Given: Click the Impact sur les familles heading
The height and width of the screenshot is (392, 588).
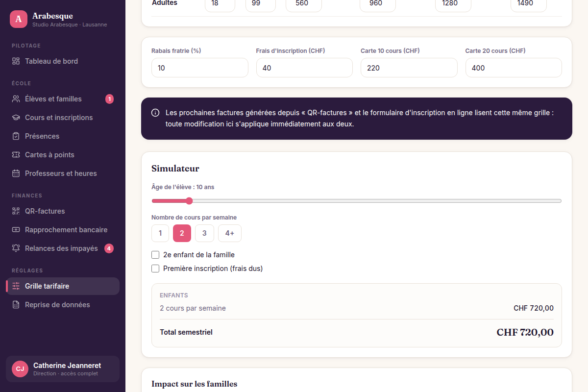Looking at the screenshot, I should [195, 384].
